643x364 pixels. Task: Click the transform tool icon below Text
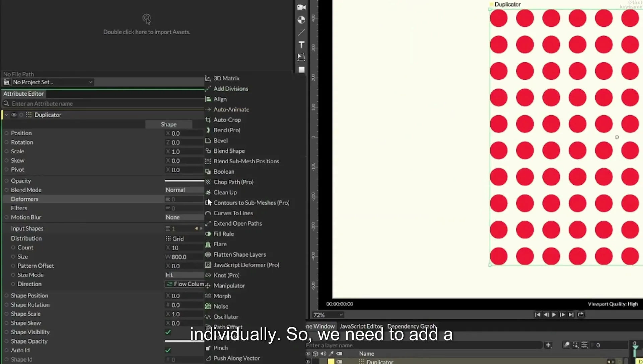(x=301, y=57)
